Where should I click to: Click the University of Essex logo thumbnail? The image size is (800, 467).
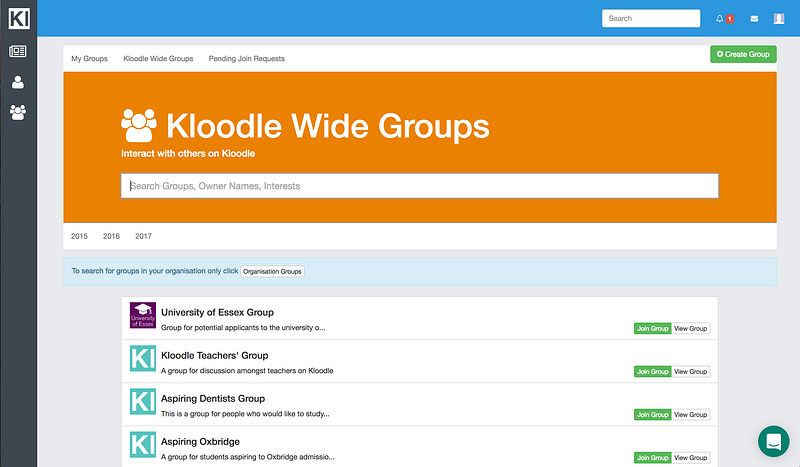tap(143, 315)
